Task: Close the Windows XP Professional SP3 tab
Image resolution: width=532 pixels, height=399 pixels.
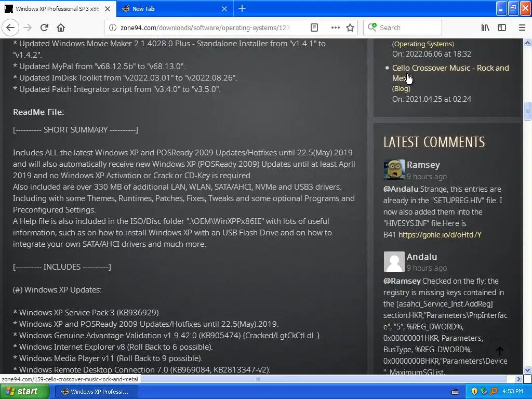Action: (108, 9)
